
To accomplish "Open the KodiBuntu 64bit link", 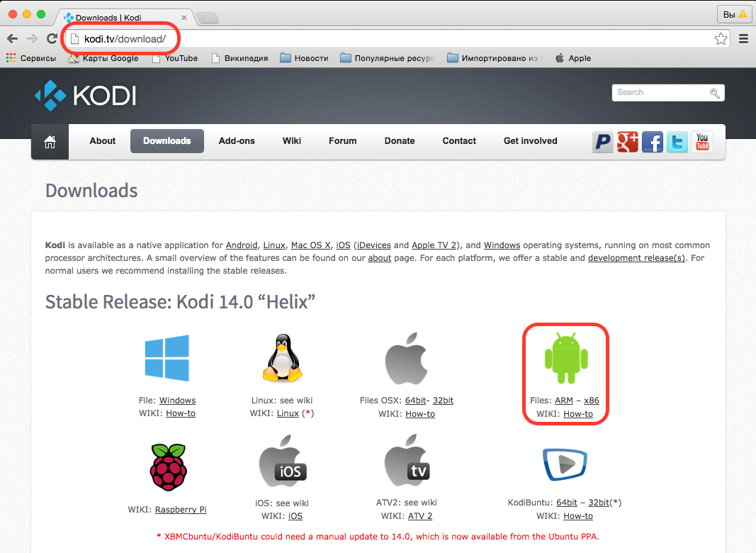I will pyautogui.click(x=567, y=503).
